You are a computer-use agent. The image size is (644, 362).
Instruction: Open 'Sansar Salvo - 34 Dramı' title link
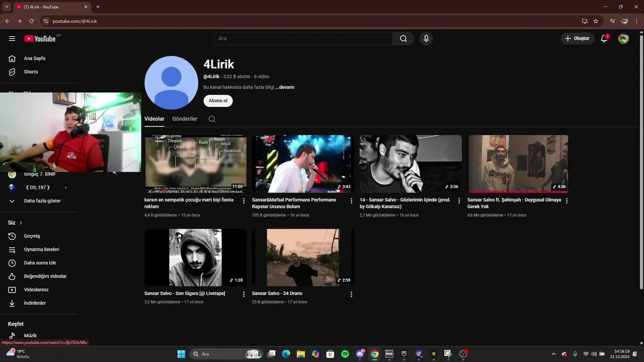tap(277, 294)
